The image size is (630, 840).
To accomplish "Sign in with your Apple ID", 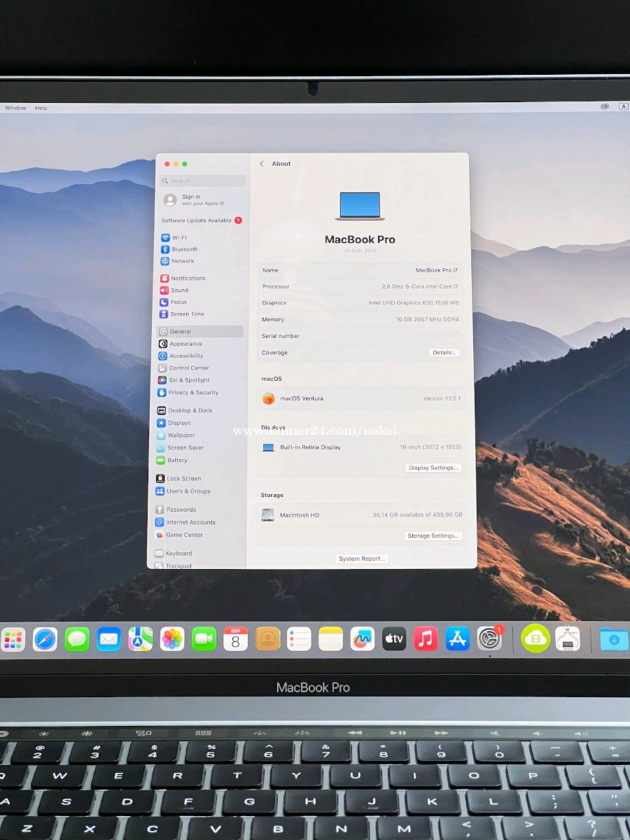I will [195, 199].
